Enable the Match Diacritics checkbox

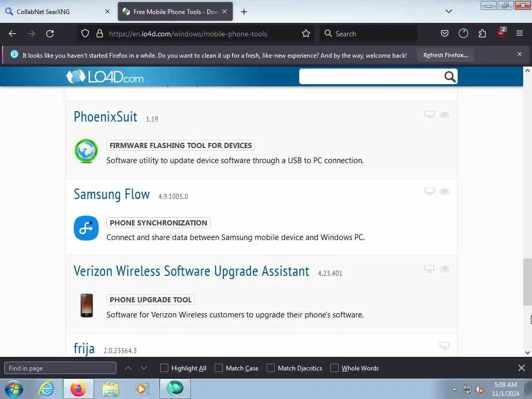(x=271, y=368)
